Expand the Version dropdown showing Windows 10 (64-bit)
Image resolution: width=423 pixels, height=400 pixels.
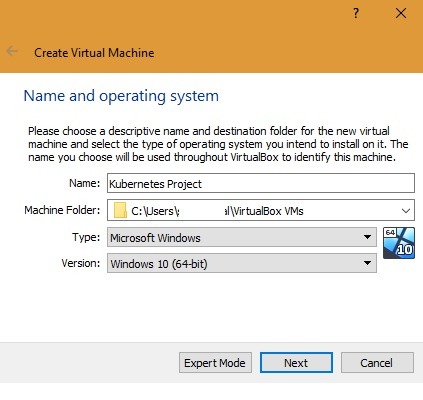pyautogui.click(x=242, y=263)
